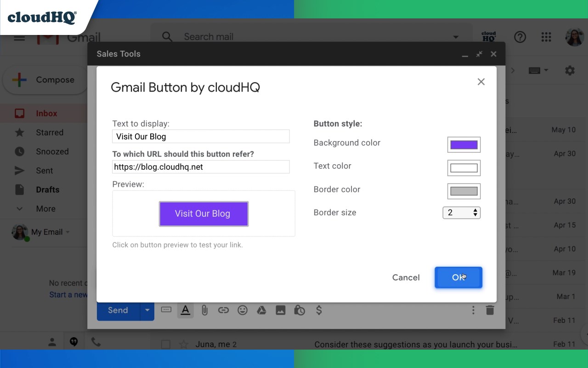588x368 pixels.
Task: Test the Visit Our Blog preview button
Action: pyautogui.click(x=204, y=213)
